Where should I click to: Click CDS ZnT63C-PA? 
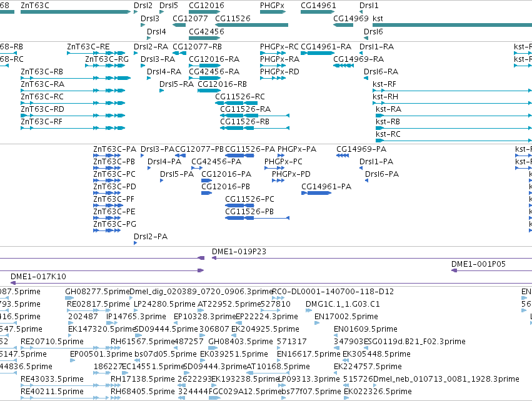point(114,149)
